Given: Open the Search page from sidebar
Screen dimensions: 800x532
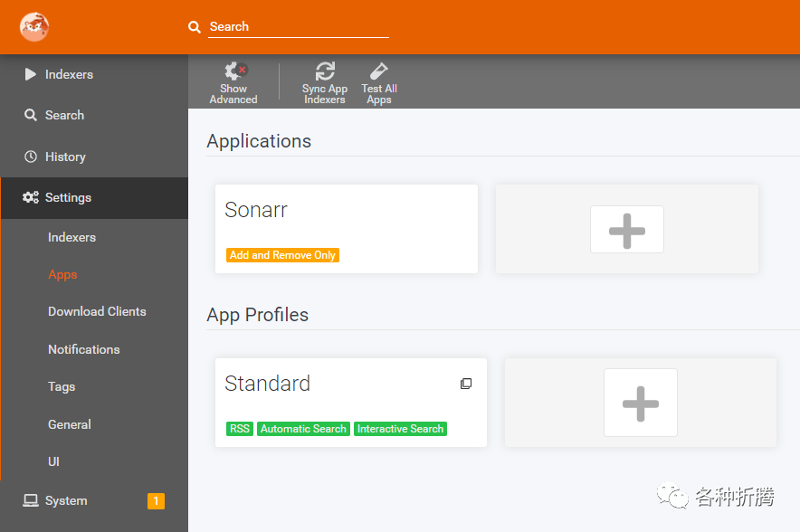Looking at the screenshot, I should pos(64,115).
